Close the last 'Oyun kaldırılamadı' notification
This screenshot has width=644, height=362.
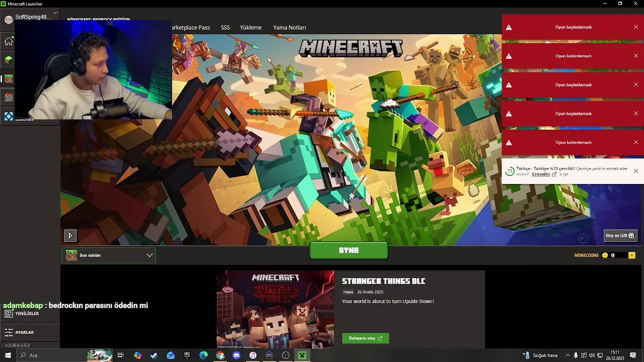(x=636, y=142)
